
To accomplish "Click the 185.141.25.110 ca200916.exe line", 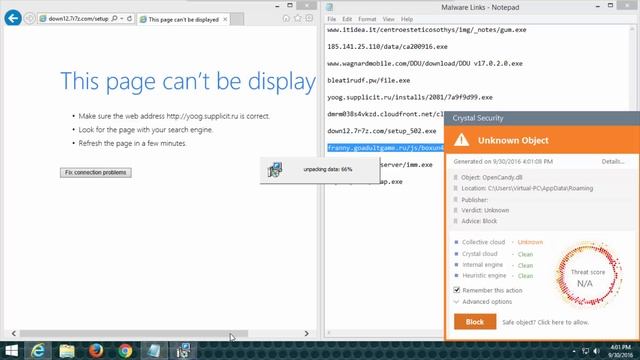I will [x=387, y=47].
